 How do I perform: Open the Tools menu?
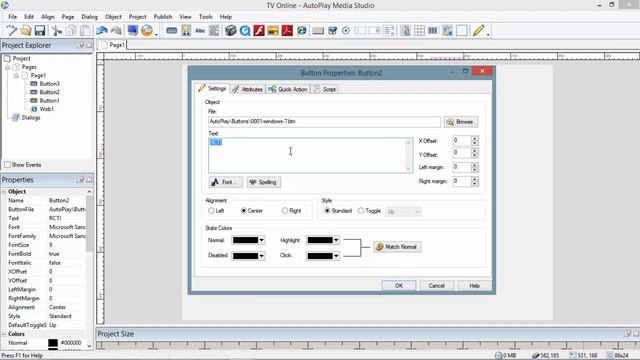(205, 17)
